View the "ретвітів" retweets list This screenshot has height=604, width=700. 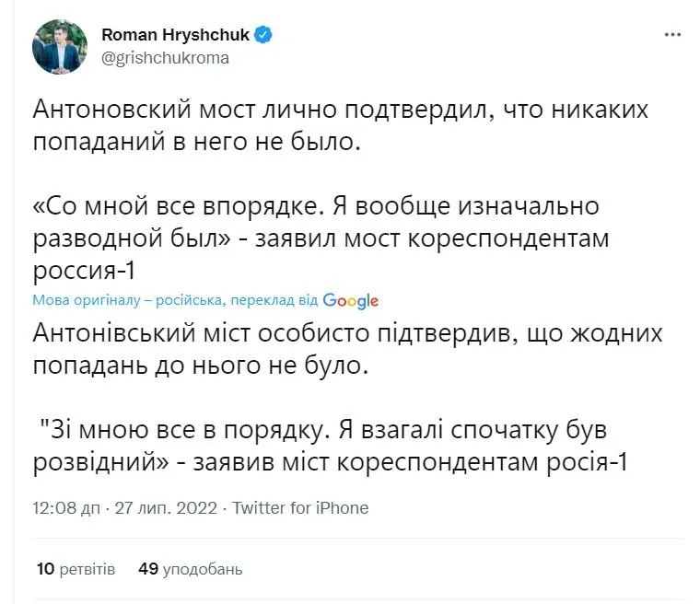click(87, 569)
